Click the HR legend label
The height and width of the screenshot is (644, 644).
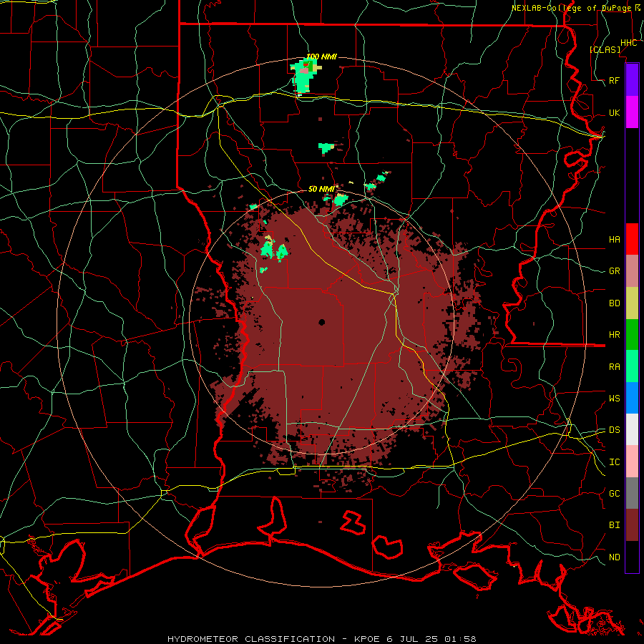coord(614,335)
